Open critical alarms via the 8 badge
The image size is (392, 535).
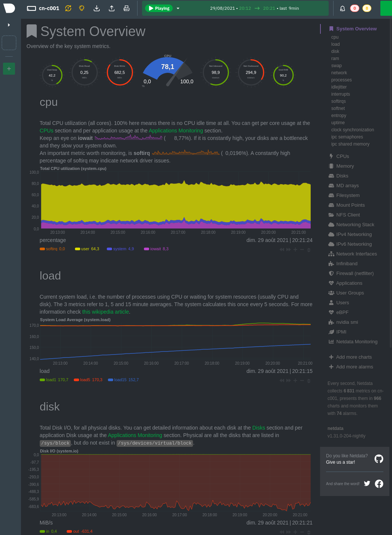point(367,8)
